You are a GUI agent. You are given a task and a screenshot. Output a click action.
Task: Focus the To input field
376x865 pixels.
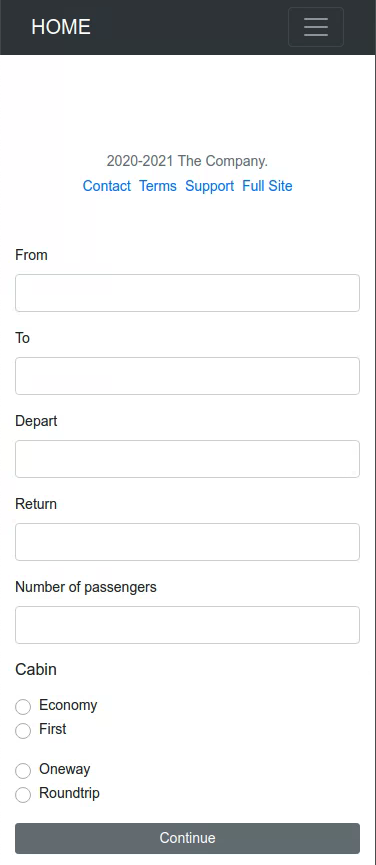point(187,376)
